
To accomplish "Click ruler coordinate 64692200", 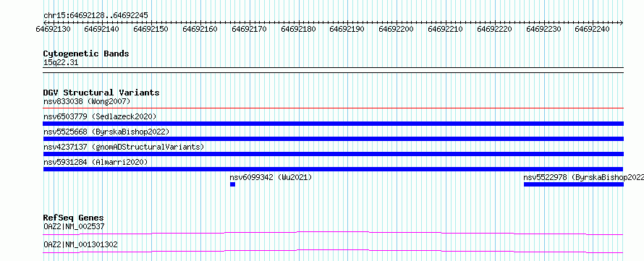I will (396, 29).
